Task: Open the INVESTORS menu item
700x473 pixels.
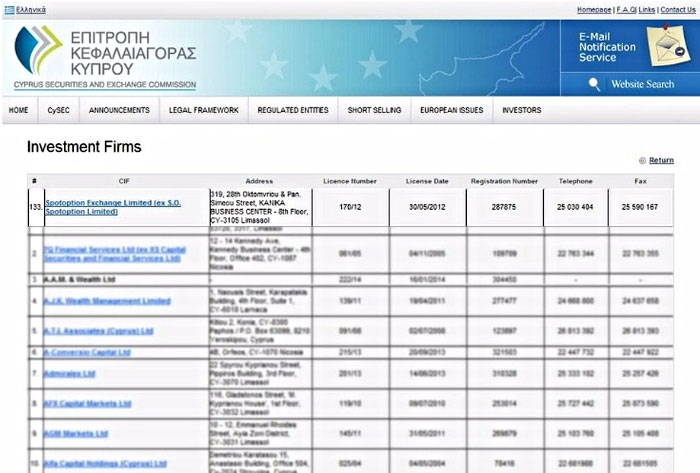Action: [x=522, y=110]
